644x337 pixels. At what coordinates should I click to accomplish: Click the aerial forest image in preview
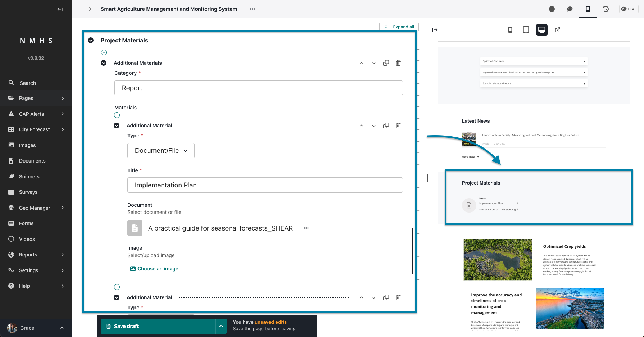498,260
